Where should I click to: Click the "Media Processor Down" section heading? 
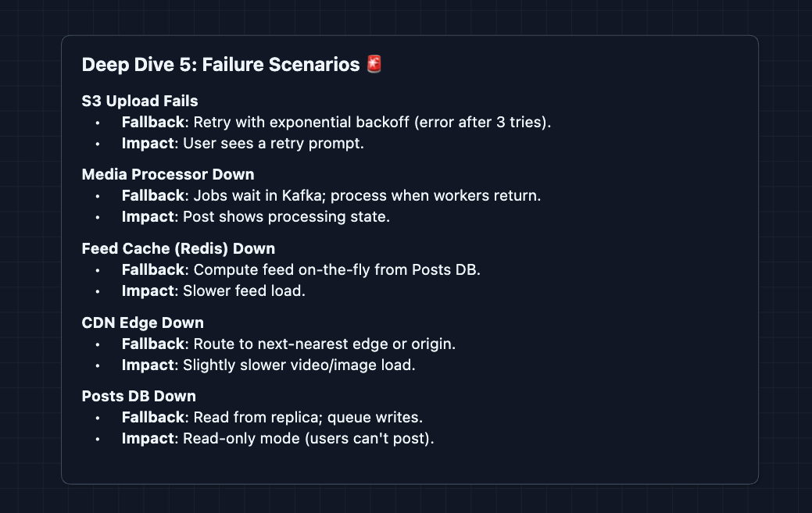[x=168, y=174]
